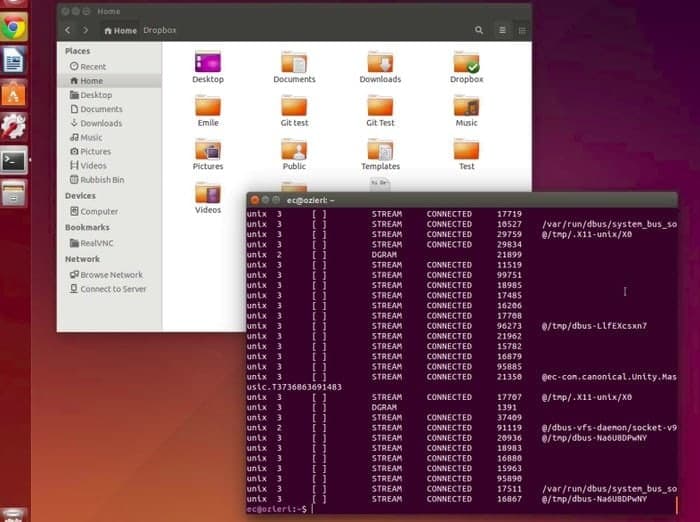The height and width of the screenshot is (522, 700).
Task: Select the Downloads folder icon
Action: [380, 67]
